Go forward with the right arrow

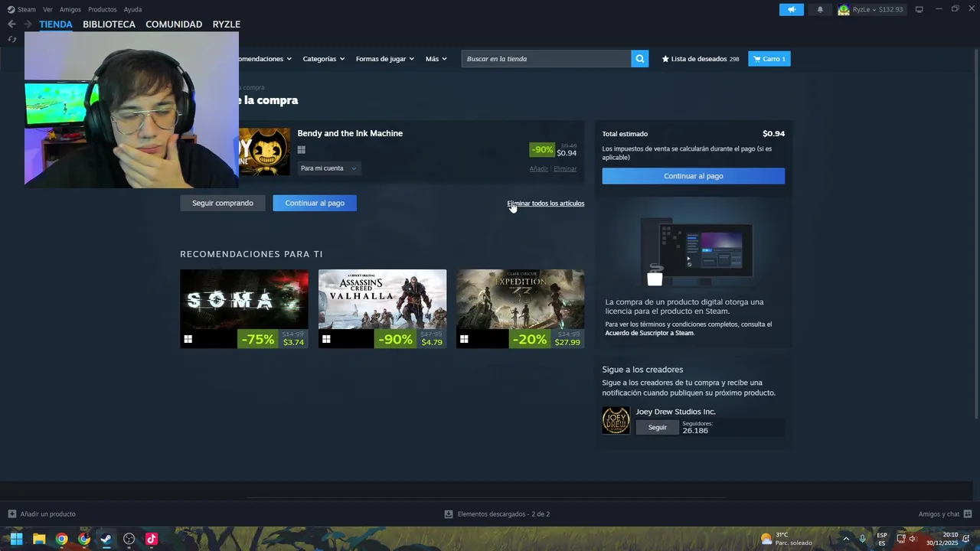(28, 24)
